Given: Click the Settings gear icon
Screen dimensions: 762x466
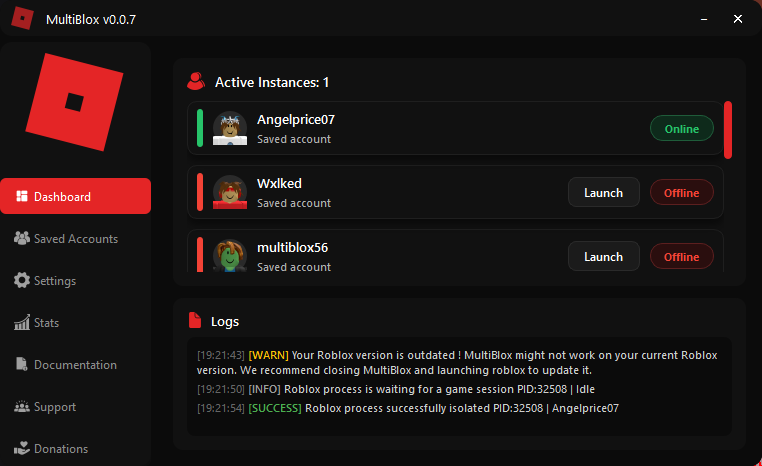Looking at the screenshot, I should [x=22, y=280].
